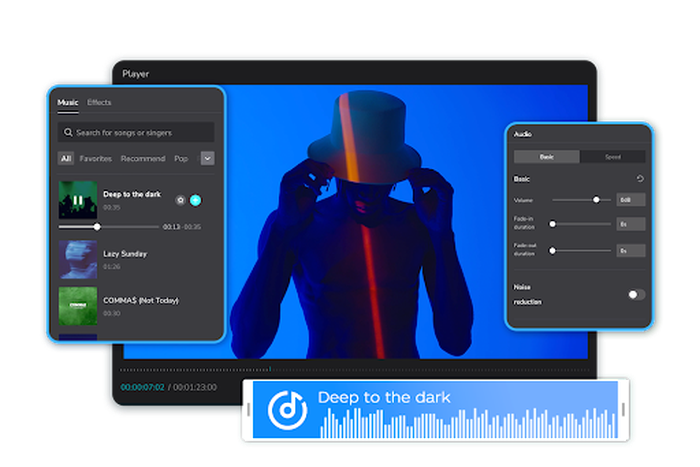Click the song progress slider knob

click(x=97, y=227)
